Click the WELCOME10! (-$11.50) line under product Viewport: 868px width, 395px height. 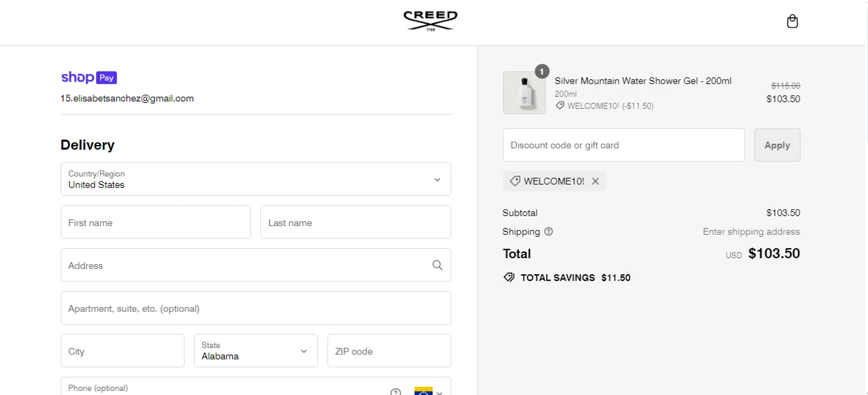605,106
